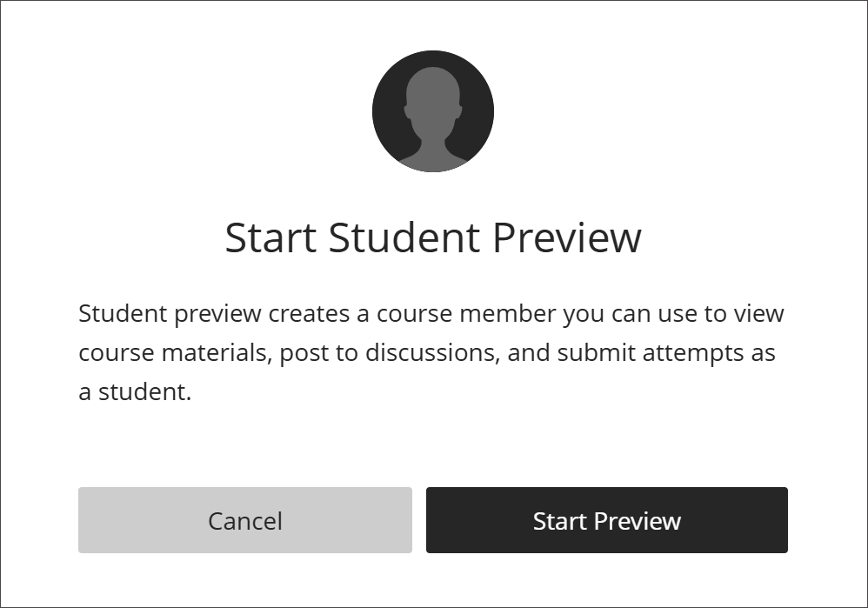
Task: Dismiss the Start Student Preview dialog
Action: click(x=244, y=519)
